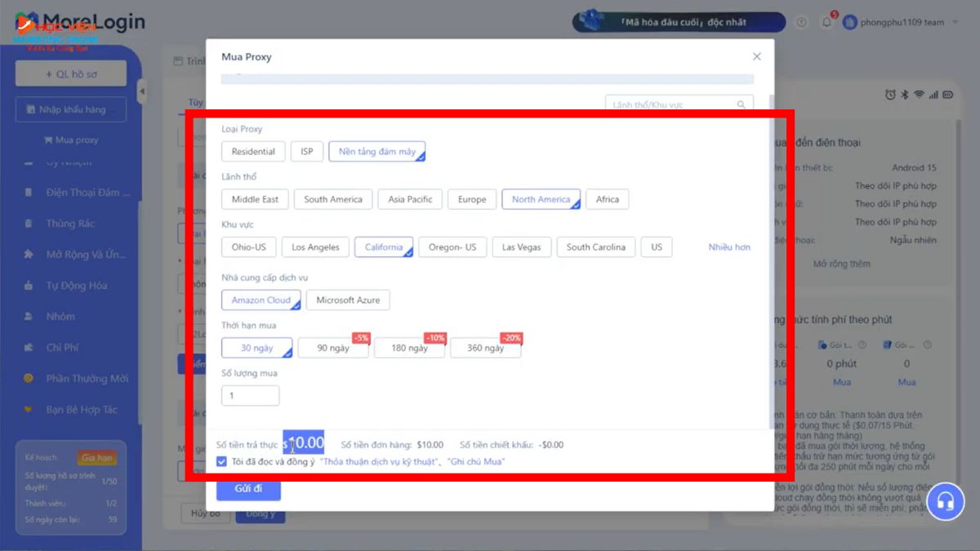Image resolution: width=980 pixels, height=551 pixels.
Task: Toggle the service agreement checkbox
Action: point(222,461)
